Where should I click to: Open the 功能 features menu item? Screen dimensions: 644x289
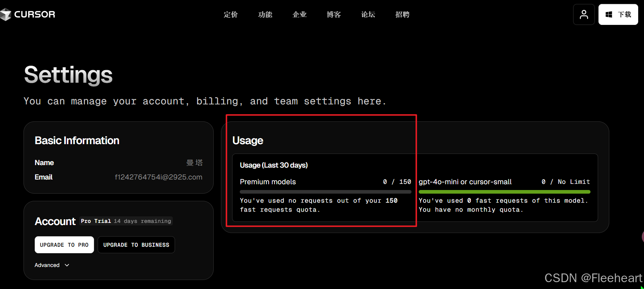(265, 14)
